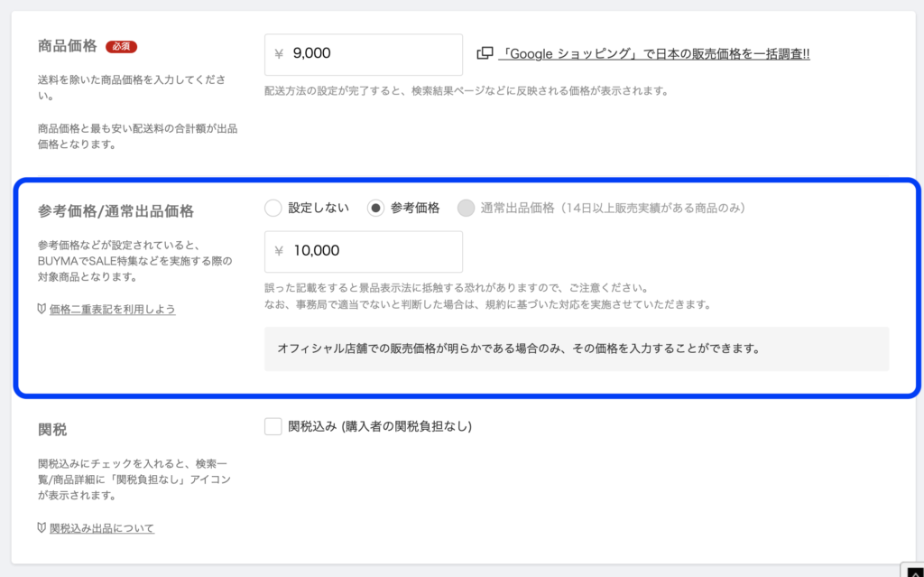924x577 pixels.
Task: Click the external-link icon beside Google ショッピング
Action: [x=485, y=53]
